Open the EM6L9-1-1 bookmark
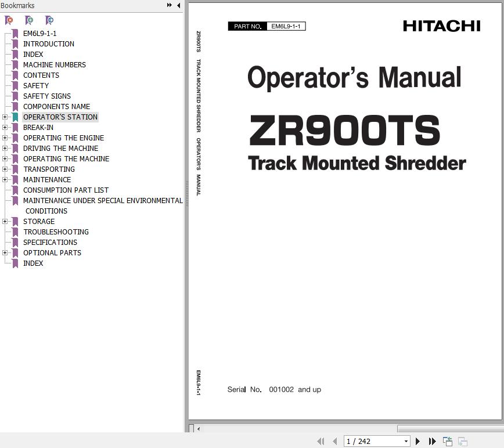The image size is (504, 448). [x=40, y=34]
